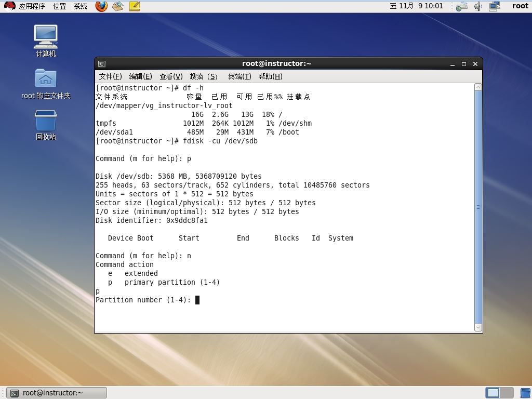Click the root user name on panel
532x399 pixels.
point(520,6)
